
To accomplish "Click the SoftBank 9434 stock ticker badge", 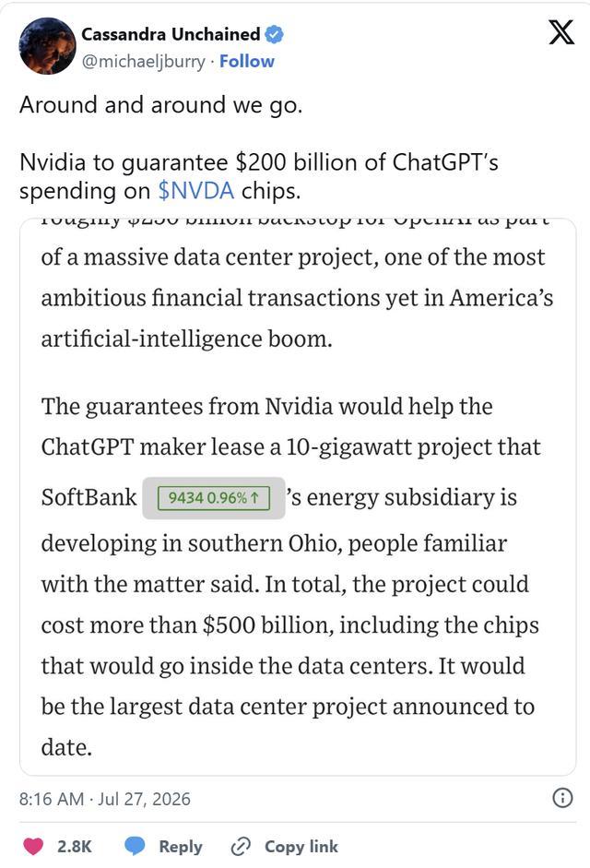I will 214,498.
